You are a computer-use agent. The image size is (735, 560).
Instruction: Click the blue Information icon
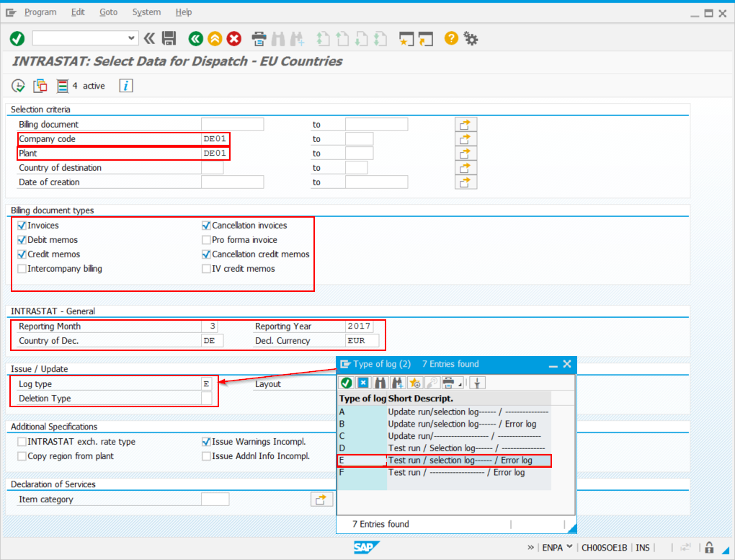(125, 86)
